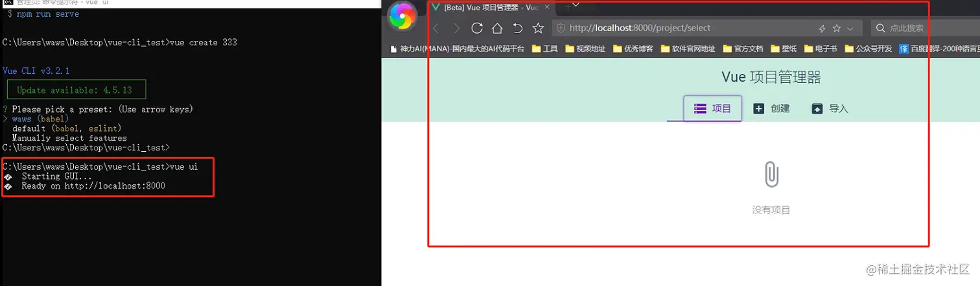Click the paperclip empty-state icon

click(771, 174)
